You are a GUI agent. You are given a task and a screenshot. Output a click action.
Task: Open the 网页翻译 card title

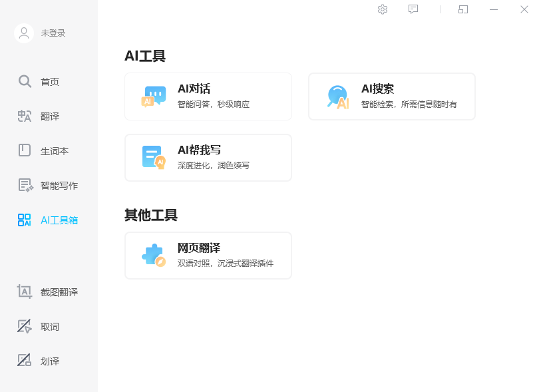(x=199, y=248)
